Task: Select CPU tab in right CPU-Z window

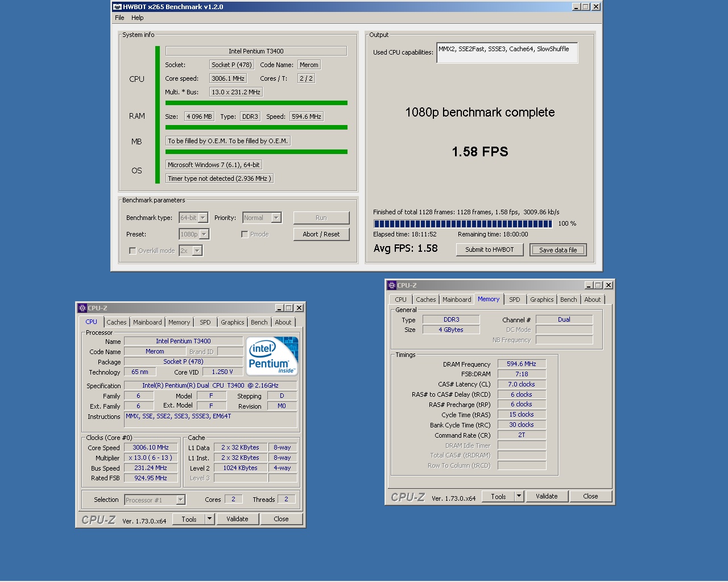Action: pos(401,300)
